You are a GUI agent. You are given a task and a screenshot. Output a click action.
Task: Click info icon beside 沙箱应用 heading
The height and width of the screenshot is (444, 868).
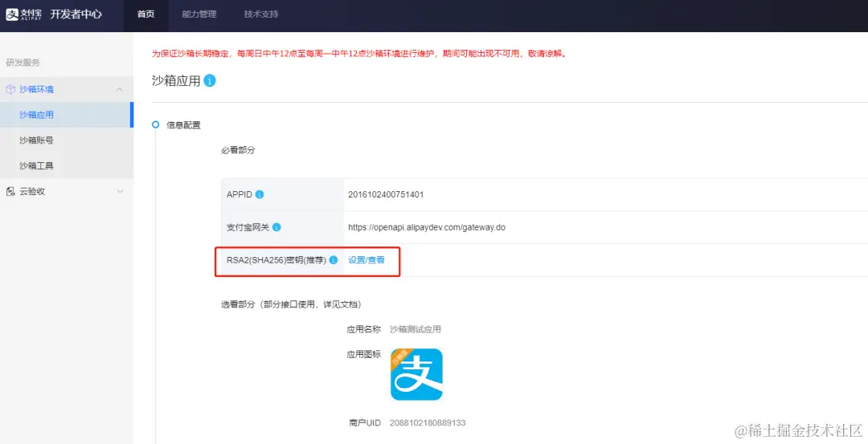pyautogui.click(x=210, y=81)
